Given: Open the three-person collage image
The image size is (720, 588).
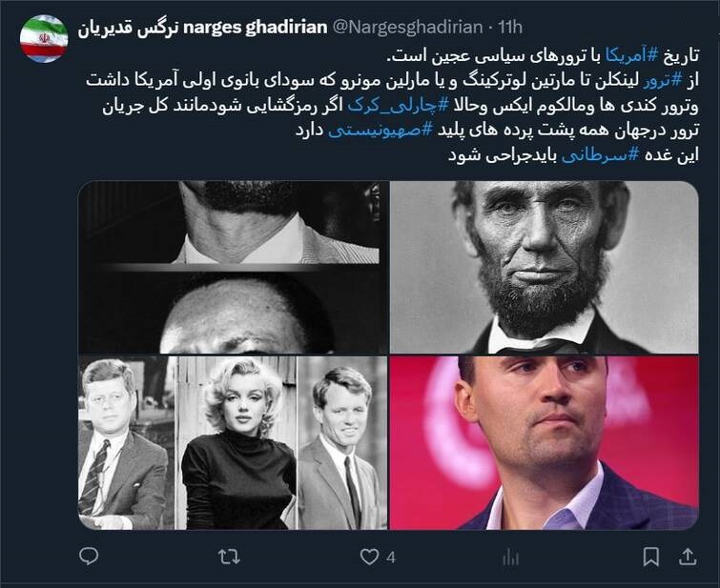Looking at the screenshot, I should (x=233, y=443).
